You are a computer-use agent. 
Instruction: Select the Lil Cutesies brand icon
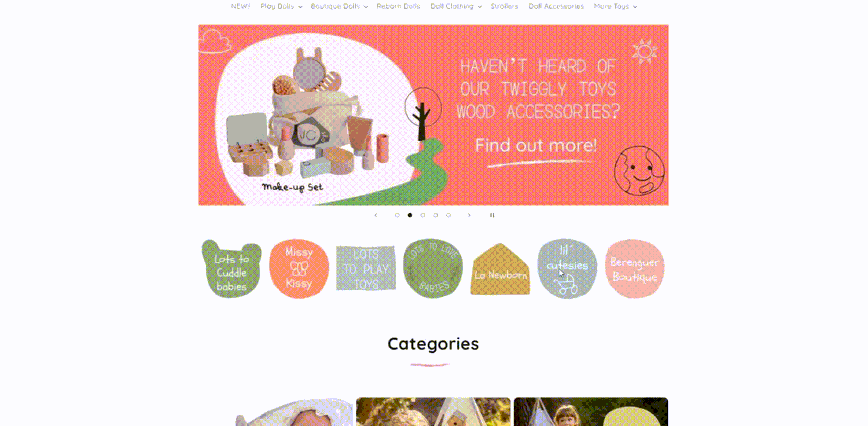tap(567, 268)
